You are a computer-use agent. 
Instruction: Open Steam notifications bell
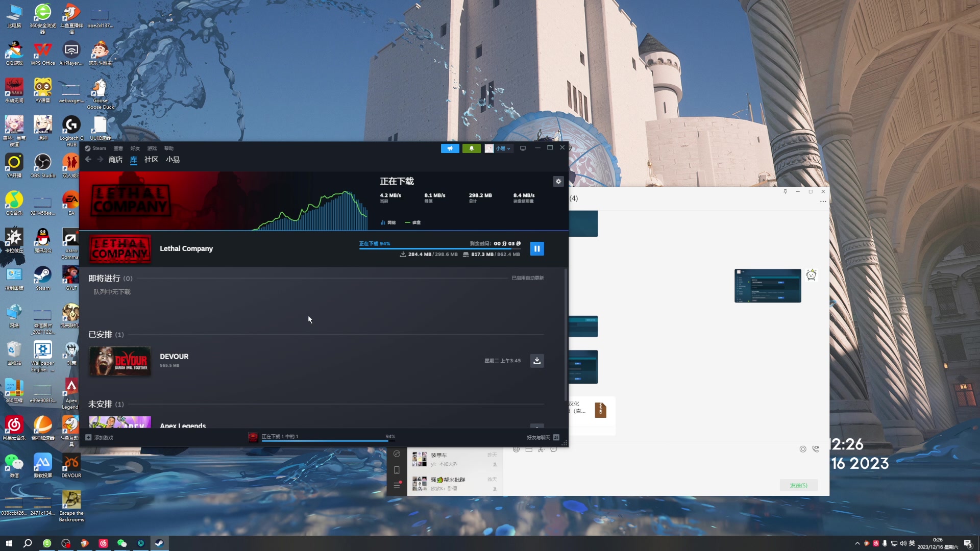472,148
